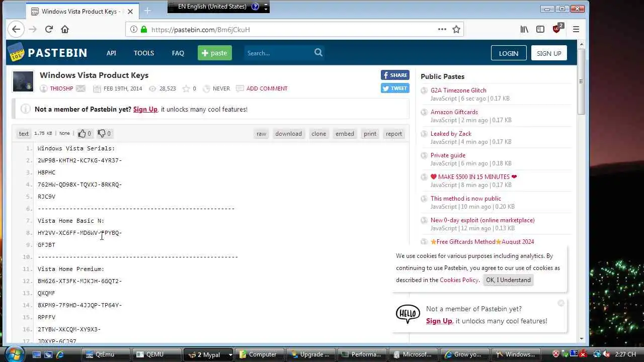
Task: Open the FAQ menu item
Action: [x=178, y=53]
